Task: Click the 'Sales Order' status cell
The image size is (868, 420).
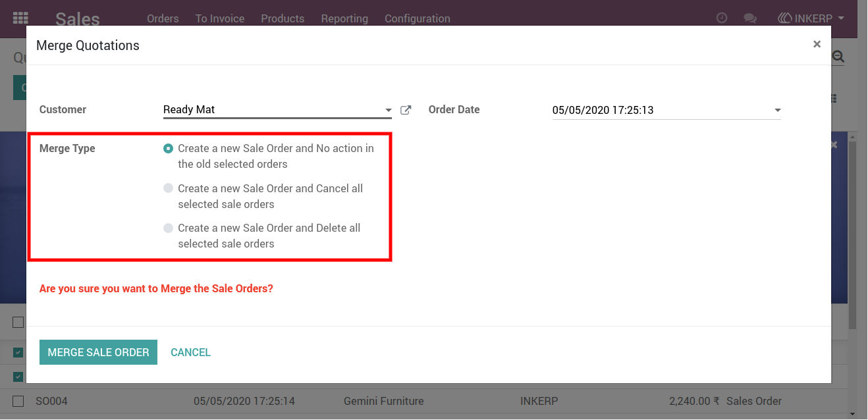Action: tap(754, 401)
